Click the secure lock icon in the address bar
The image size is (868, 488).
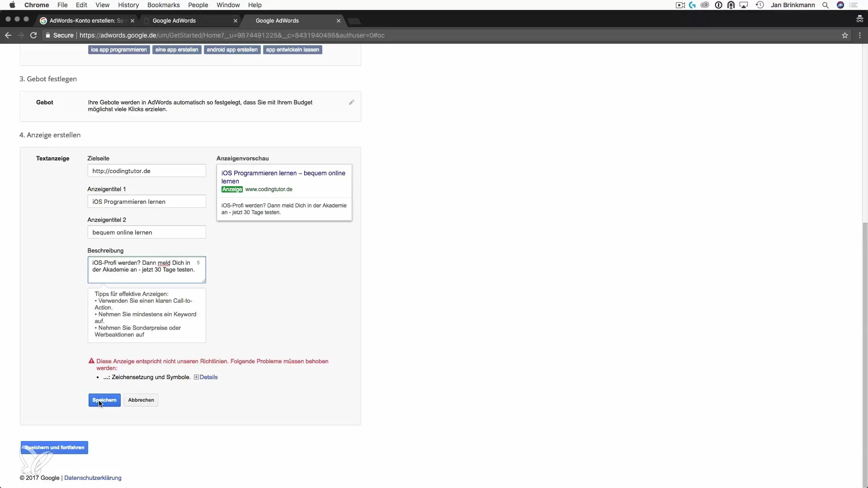[48, 35]
